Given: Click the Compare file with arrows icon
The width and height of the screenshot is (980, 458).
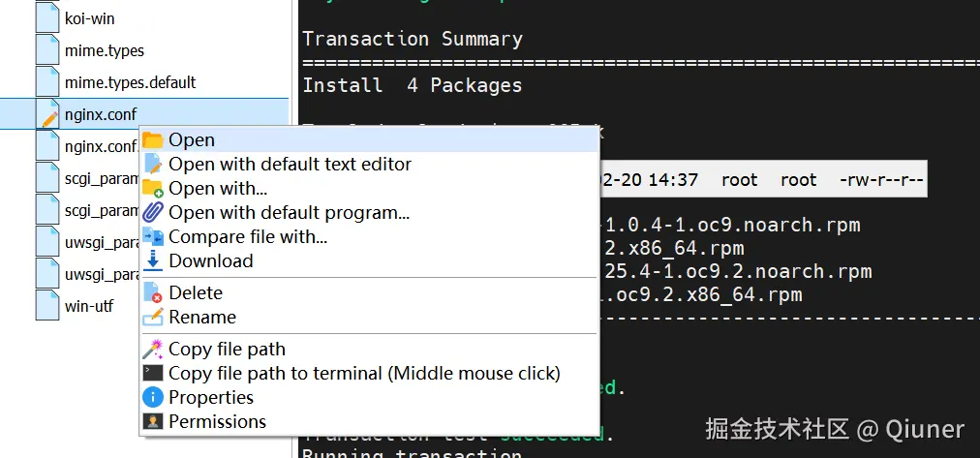Looking at the screenshot, I should (x=152, y=237).
